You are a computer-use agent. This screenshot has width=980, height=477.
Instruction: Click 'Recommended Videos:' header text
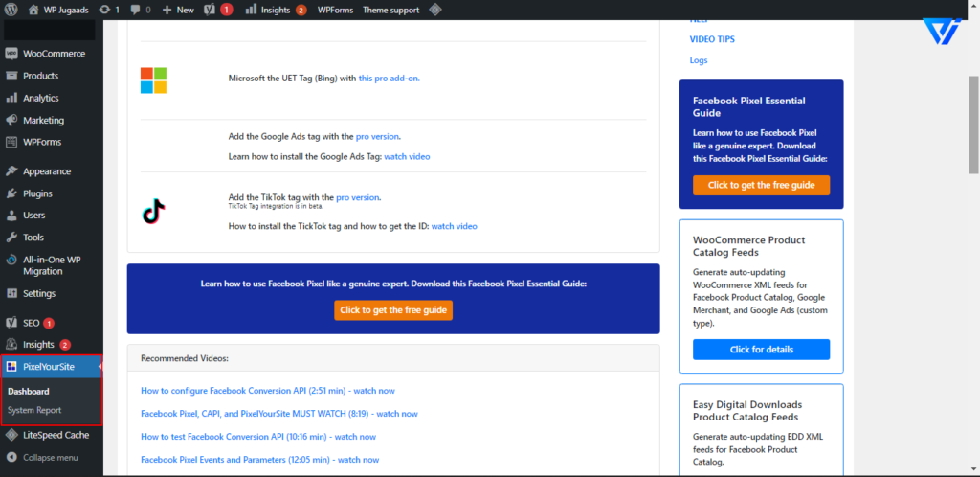(x=185, y=358)
